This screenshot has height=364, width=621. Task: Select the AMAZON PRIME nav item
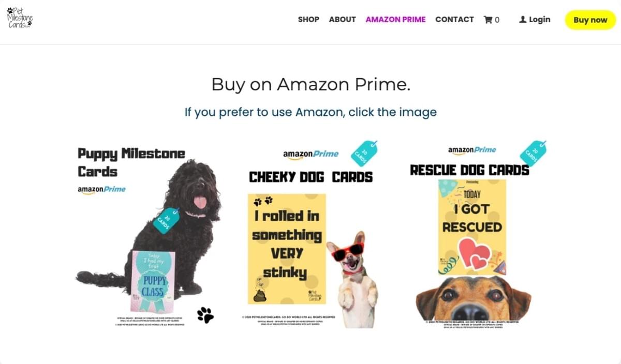(396, 20)
